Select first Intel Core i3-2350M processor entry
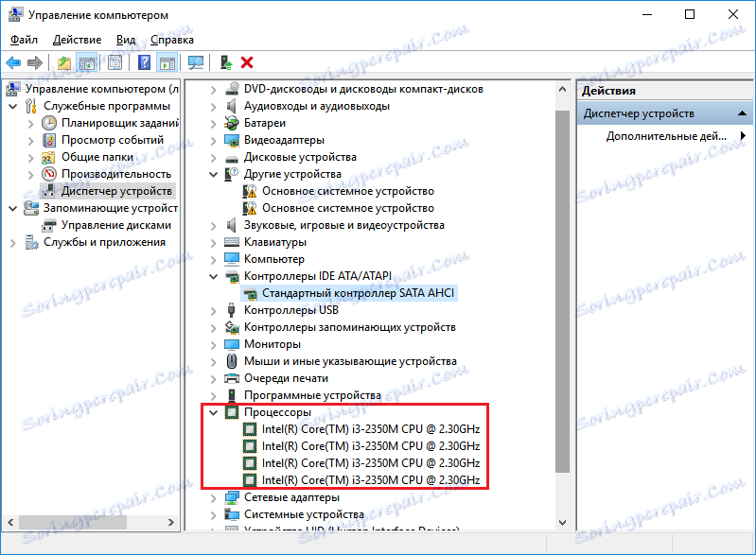The image size is (756, 555). (371, 429)
